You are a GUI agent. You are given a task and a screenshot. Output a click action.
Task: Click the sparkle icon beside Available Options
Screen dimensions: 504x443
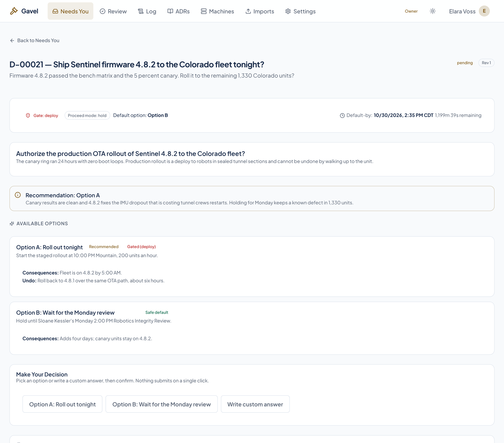12,224
